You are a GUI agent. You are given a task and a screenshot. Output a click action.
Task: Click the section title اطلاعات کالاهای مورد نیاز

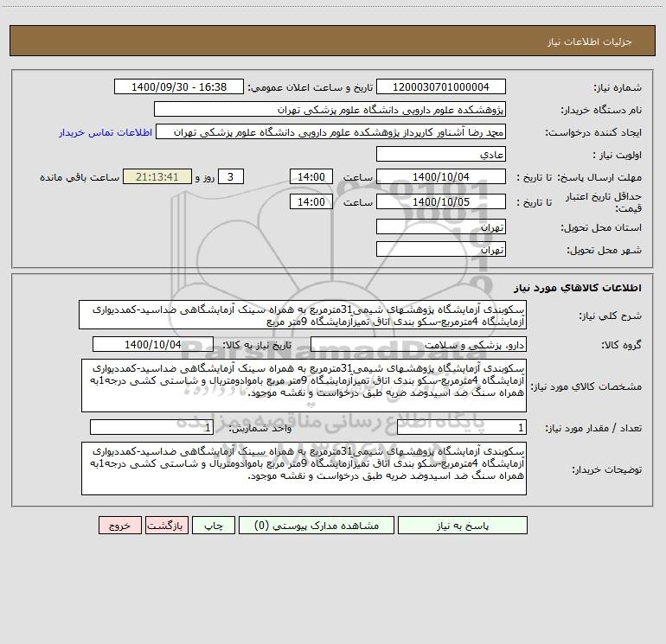click(578, 288)
